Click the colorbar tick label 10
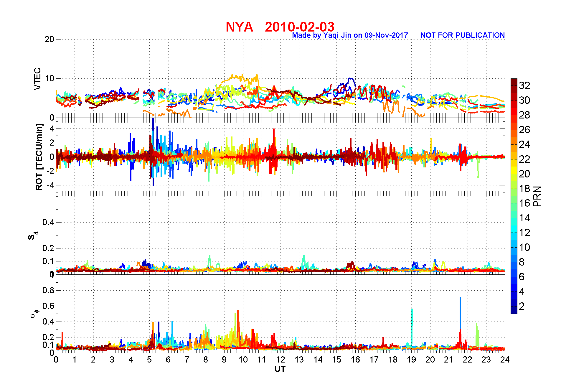 pos(524,247)
